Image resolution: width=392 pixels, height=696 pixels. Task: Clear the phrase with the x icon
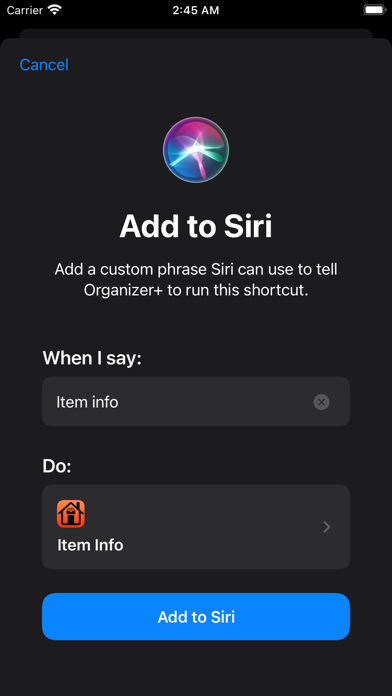pyautogui.click(x=321, y=402)
